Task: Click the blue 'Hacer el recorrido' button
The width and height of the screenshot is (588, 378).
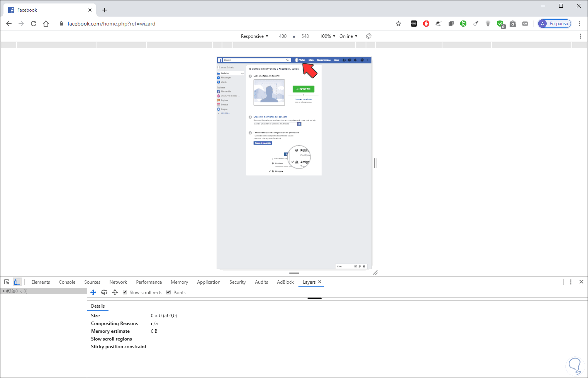Action: 263,143
